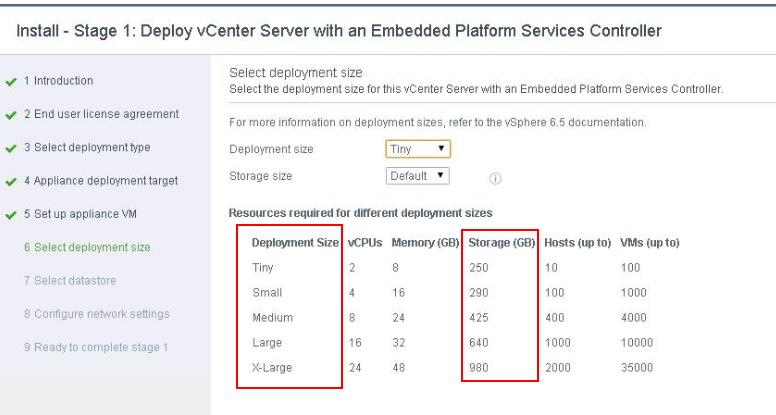Open the Deployment size dropdown

coord(418,149)
